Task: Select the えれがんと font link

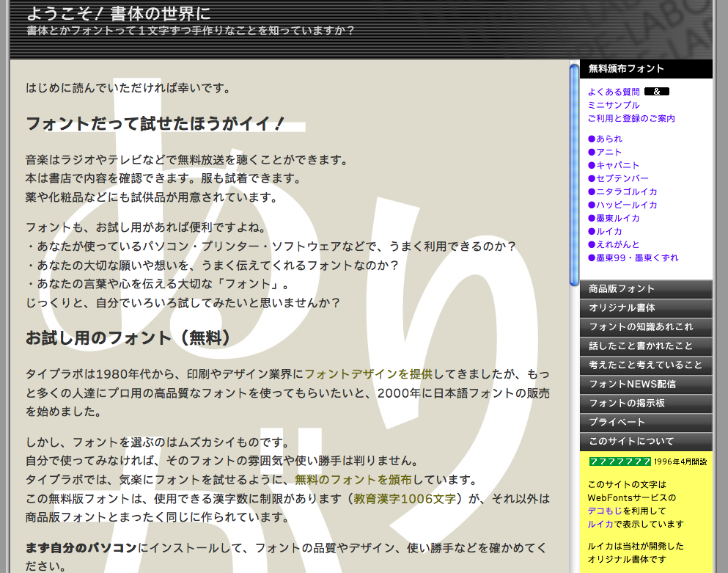Action: 614,244
